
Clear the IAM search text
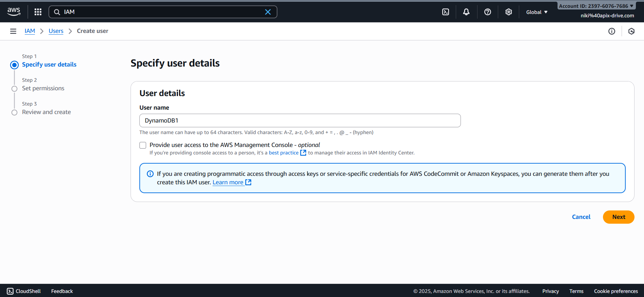pyautogui.click(x=268, y=12)
